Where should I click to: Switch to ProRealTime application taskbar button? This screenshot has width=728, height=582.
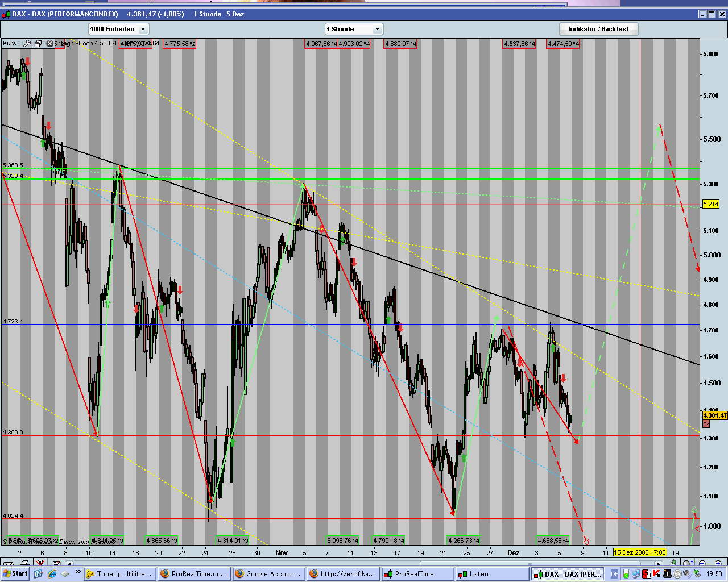point(417,574)
